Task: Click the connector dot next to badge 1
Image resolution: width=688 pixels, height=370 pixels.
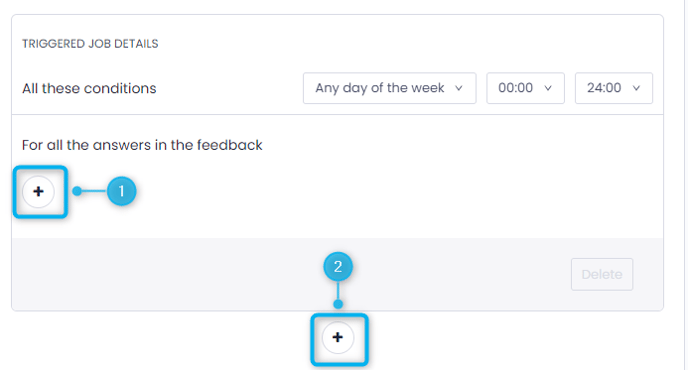Action: pyautogui.click(x=77, y=191)
